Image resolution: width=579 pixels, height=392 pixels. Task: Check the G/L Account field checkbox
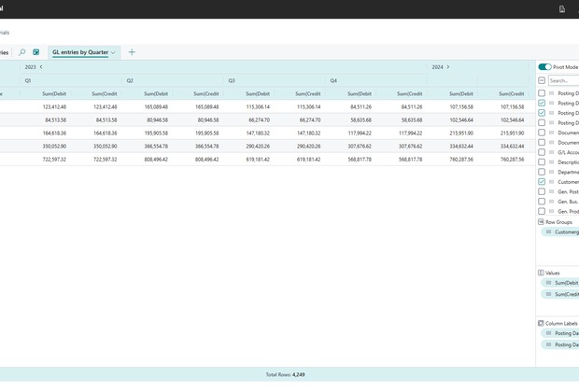pyautogui.click(x=542, y=152)
